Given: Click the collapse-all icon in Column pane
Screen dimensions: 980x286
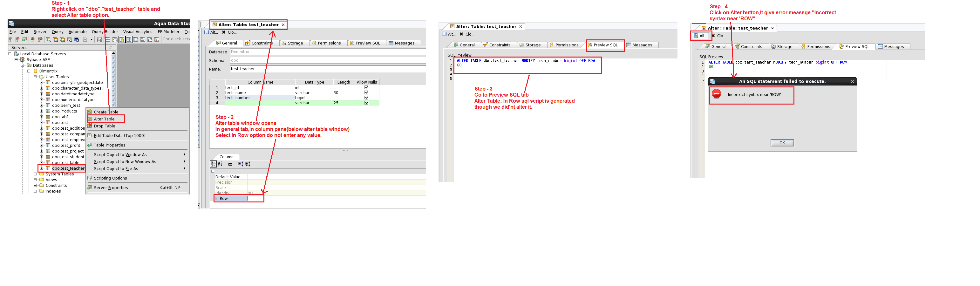Looking at the screenshot, I should point(248,164).
